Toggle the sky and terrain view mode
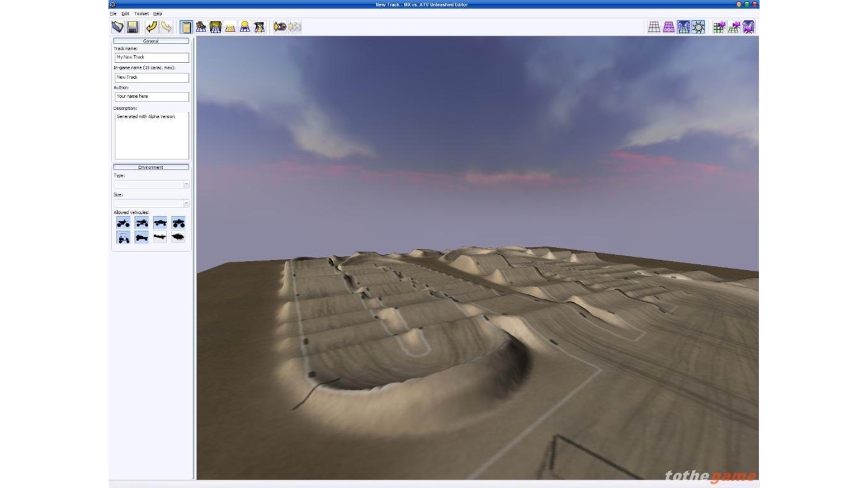 point(684,27)
